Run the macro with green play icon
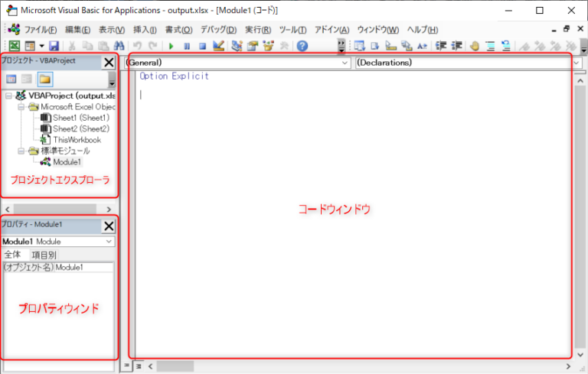 171,46
